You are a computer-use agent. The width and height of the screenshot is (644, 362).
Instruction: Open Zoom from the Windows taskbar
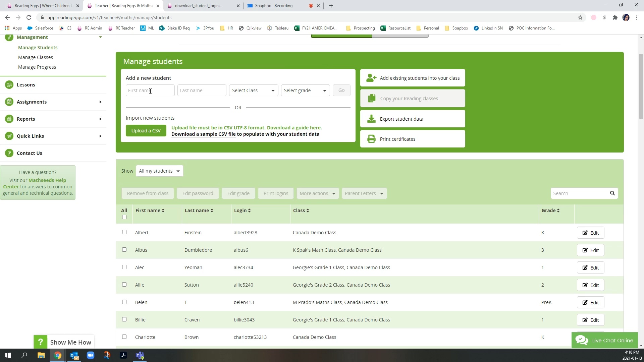pyautogui.click(x=91, y=355)
